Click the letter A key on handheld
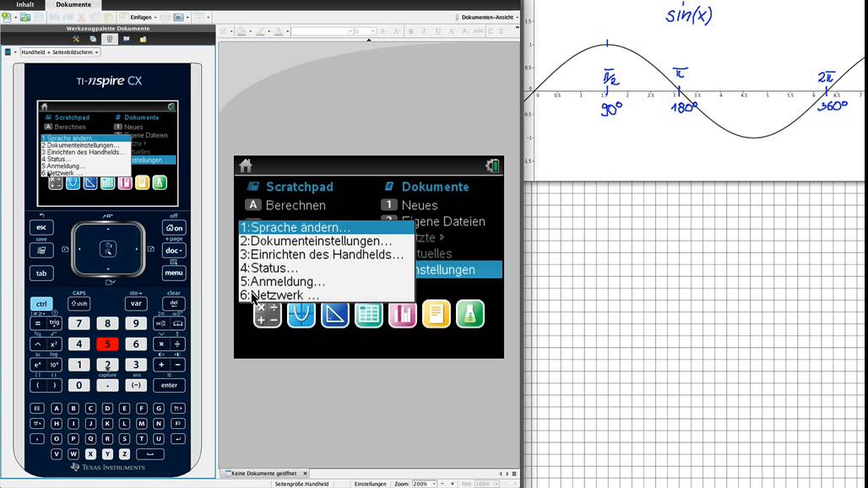Image resolution: width=868 pixels, height=488 pixels. pos(56,409)
